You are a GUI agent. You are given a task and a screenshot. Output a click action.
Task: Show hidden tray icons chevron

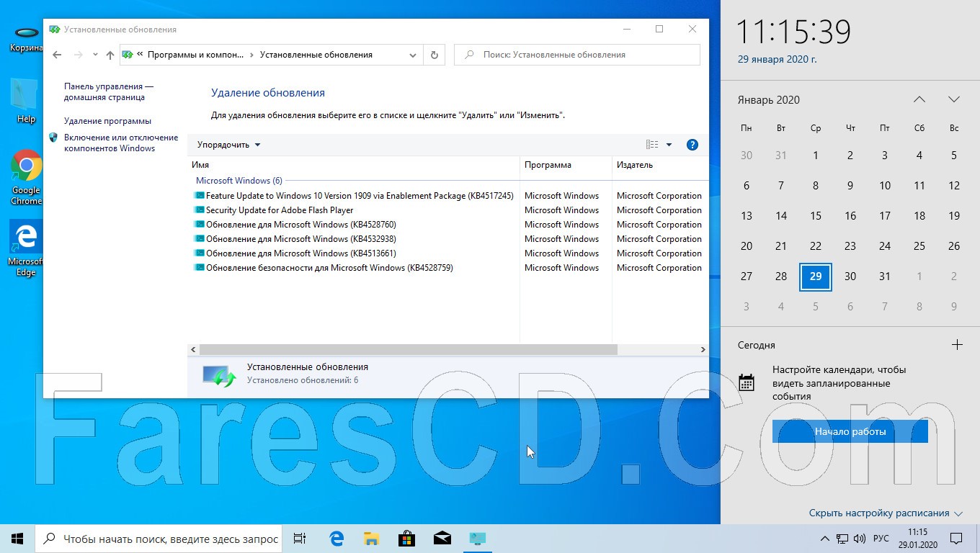click(825, 539)
